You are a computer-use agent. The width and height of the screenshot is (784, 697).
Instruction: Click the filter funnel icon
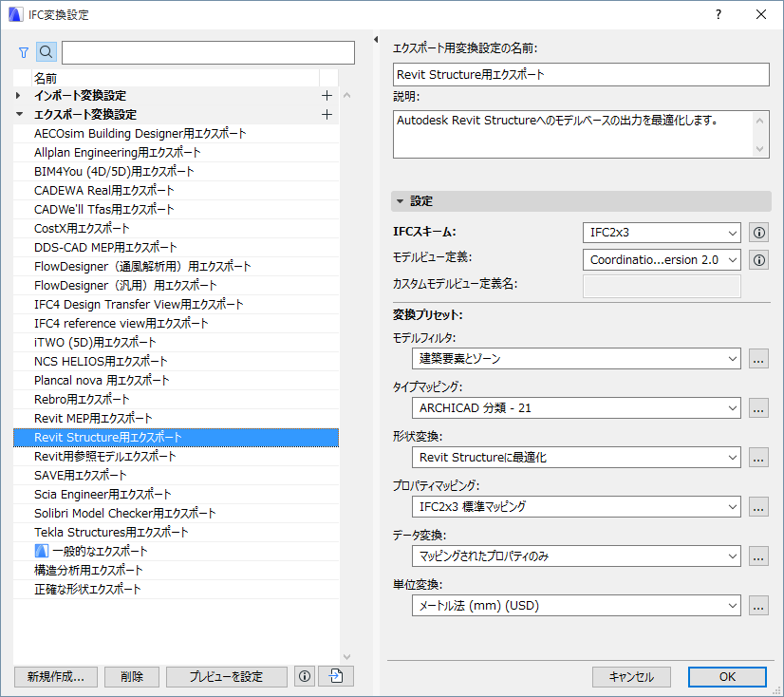[24, 52]
